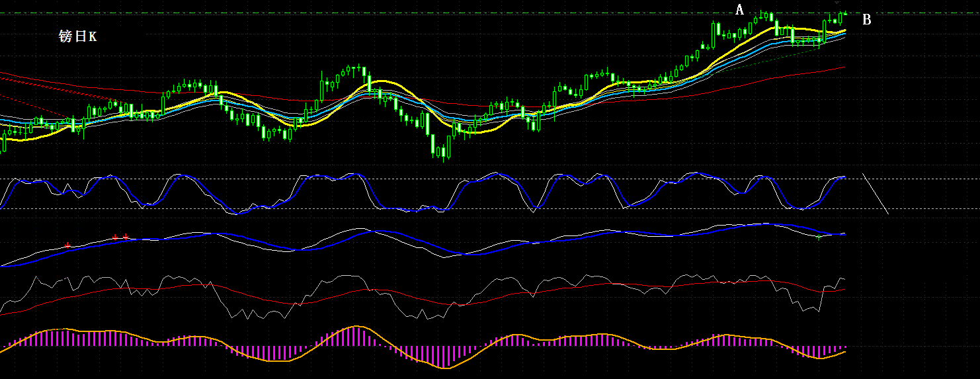Click the gray triangle marker above last candle
This screenshot has height=379, width=980.
pyautogui.click(x=837, y=2)
